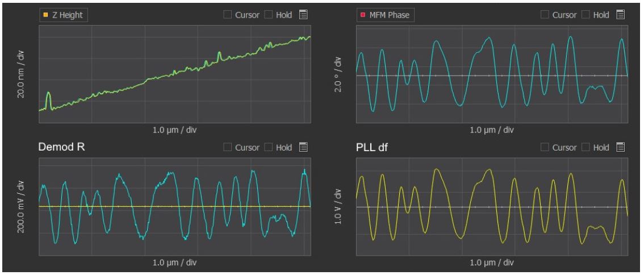
Task: Enable Cursor checkbox on PLL df chart
Action: [545, 148]
